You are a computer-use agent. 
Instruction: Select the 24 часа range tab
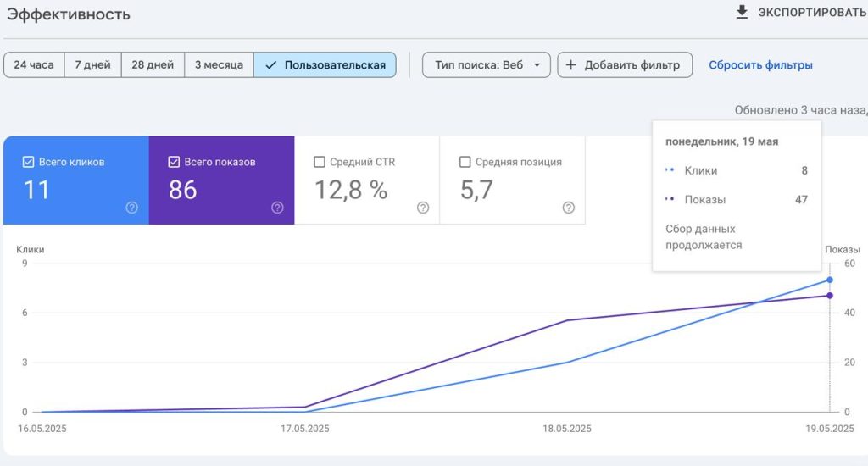coord(34,64)
